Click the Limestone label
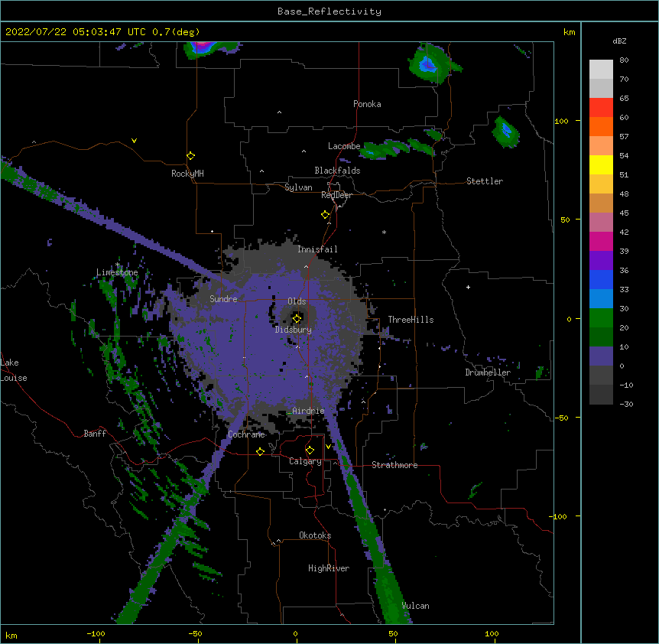This screenshot has height=644, width=659. coord(117,272)
